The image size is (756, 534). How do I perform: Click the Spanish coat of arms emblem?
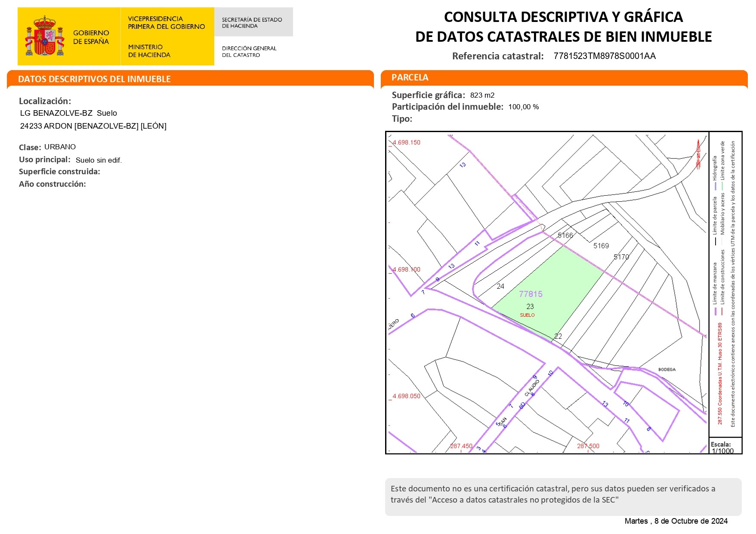45,37
